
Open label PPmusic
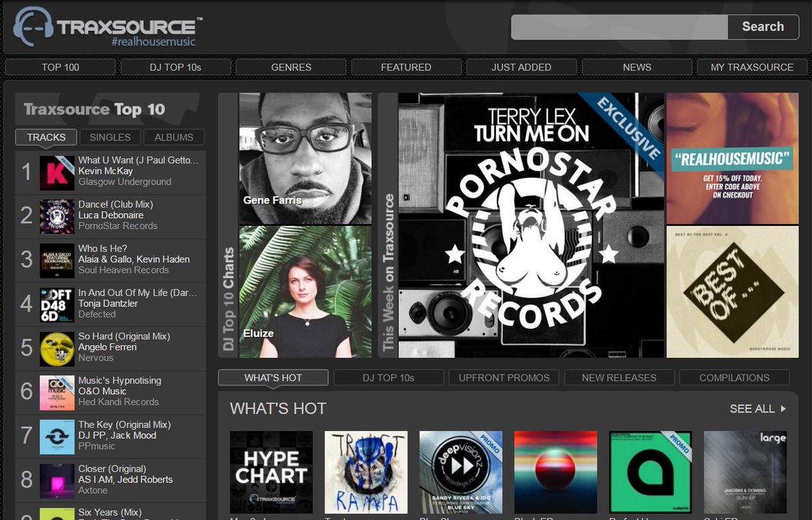(x=97, y=446)
